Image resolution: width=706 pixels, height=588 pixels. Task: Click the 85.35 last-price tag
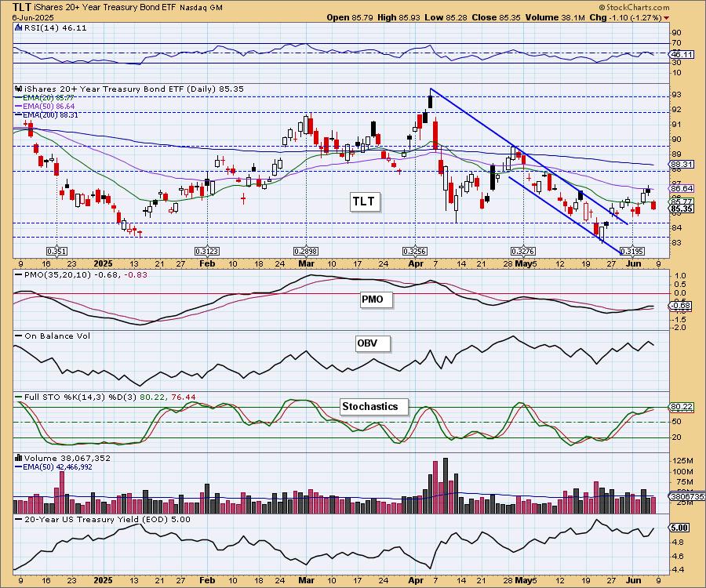click(x=682, y=209)
